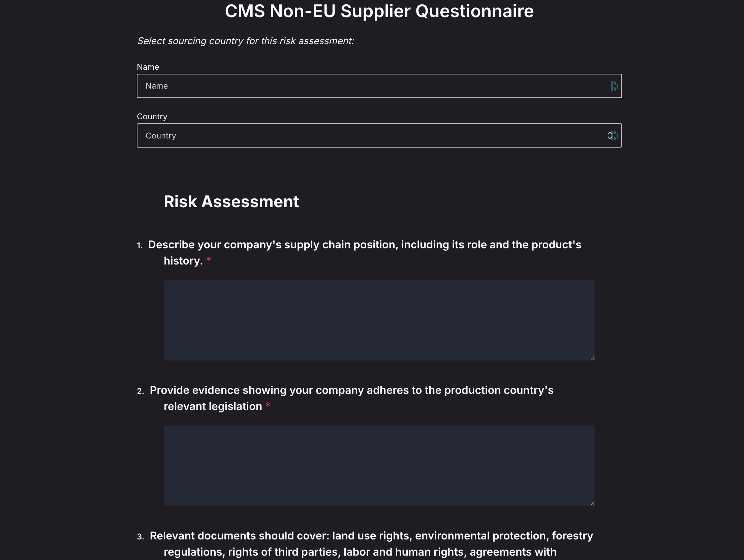Click the "Name" field label
The height and width of the screenshot is (560, 744).
pyautogui.click(x=148, y=67)
